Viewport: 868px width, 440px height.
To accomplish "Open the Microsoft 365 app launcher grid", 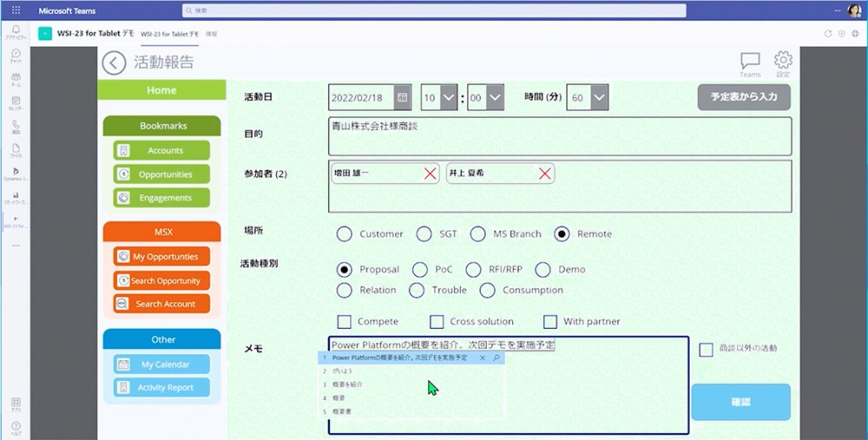I will [x=16, y=10].
